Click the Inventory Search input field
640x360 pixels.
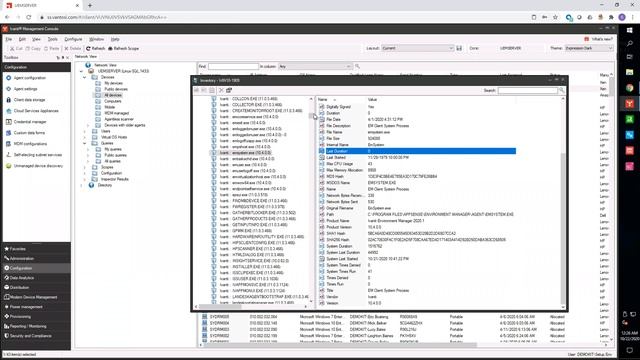pos(528,90)
